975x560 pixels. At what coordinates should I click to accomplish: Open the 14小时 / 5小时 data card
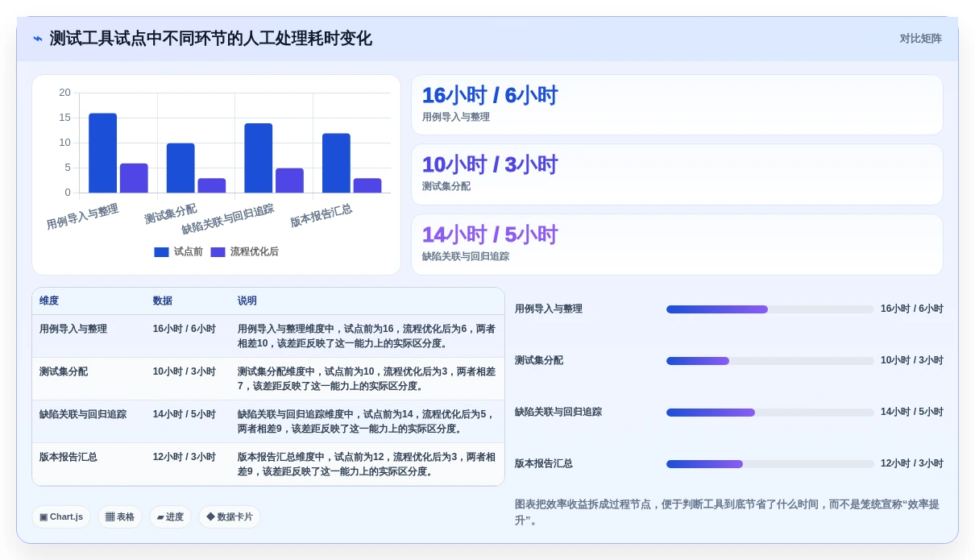coord(677,244)
